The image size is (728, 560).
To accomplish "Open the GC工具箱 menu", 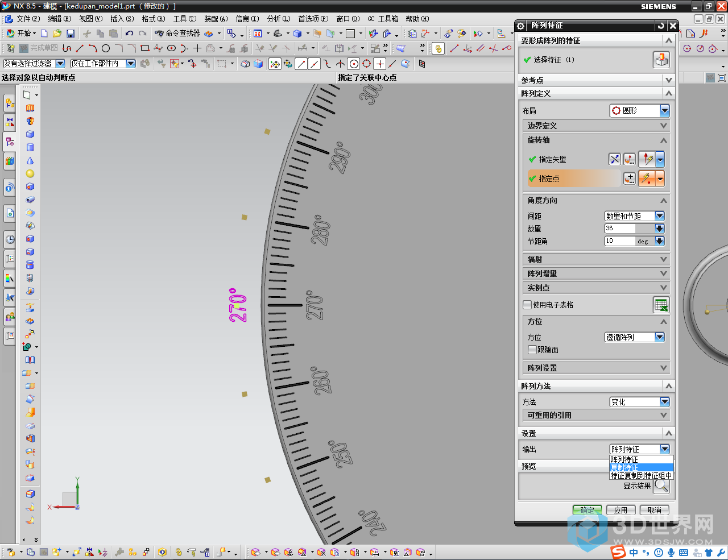I will [383, 19].
